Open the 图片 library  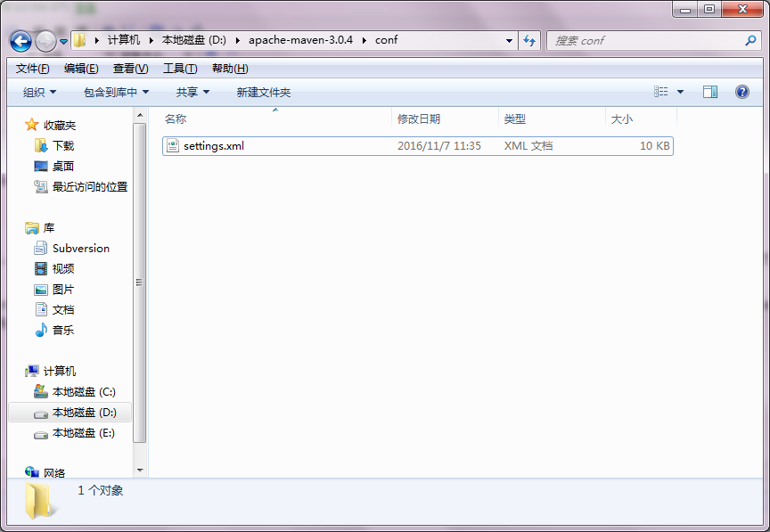pos(63,290)
